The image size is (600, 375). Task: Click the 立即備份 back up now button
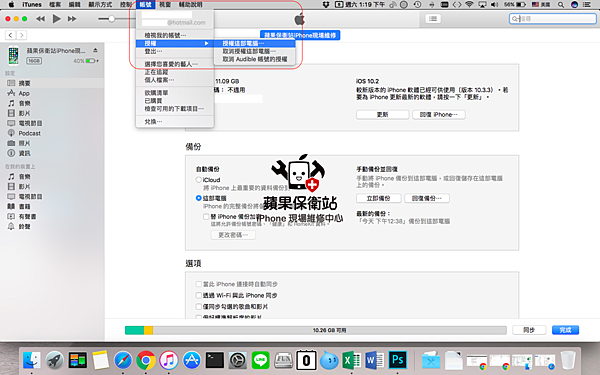[x=378, y=198]
